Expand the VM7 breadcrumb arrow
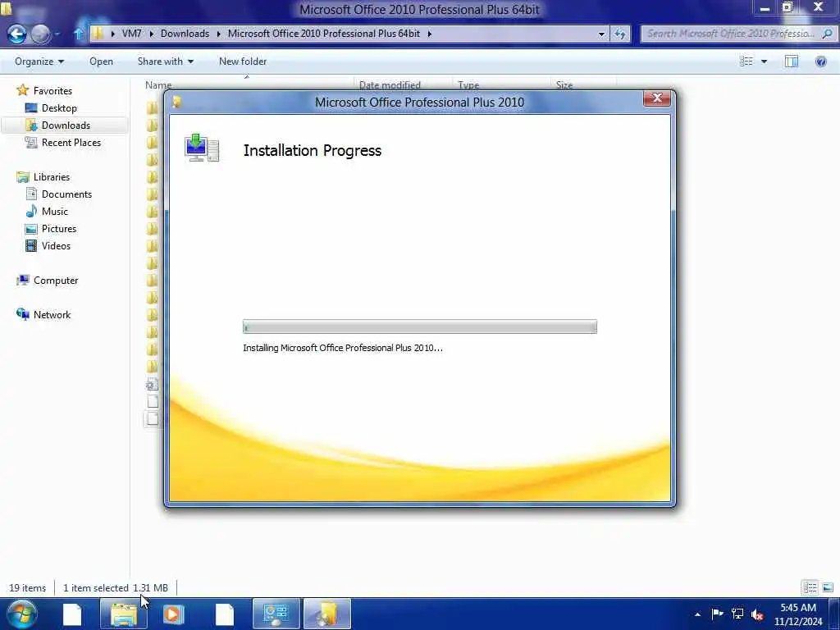The height and width of the screenshot is (630, 840). 151,34
